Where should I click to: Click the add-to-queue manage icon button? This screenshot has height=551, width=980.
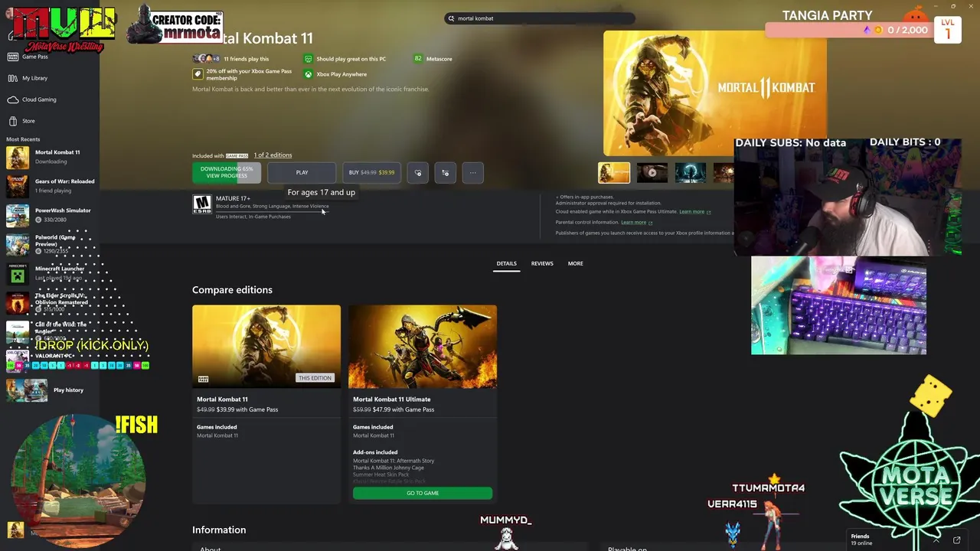coord(446,173)
